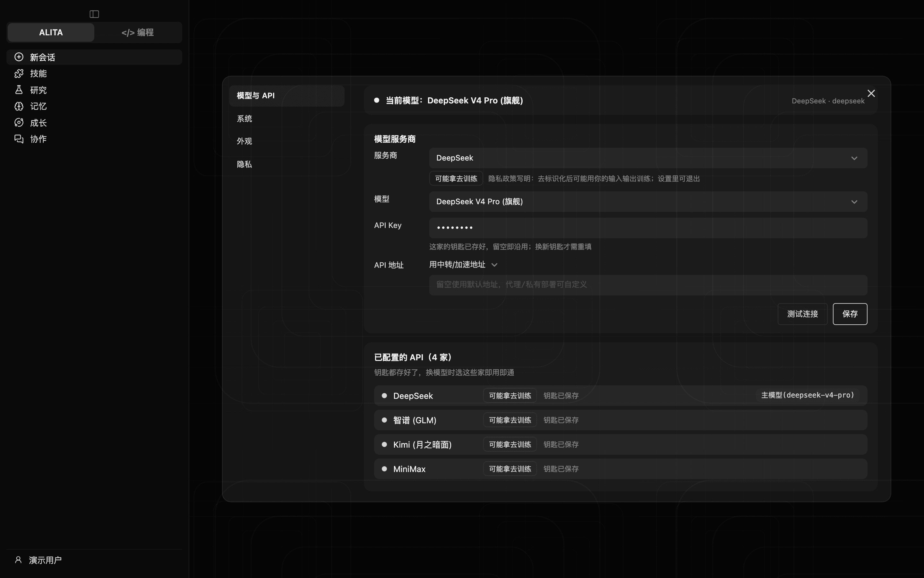The image size is (924, 578).
Task: Click 新会话 in the sidebar
Action: click(x=94, y=57)
